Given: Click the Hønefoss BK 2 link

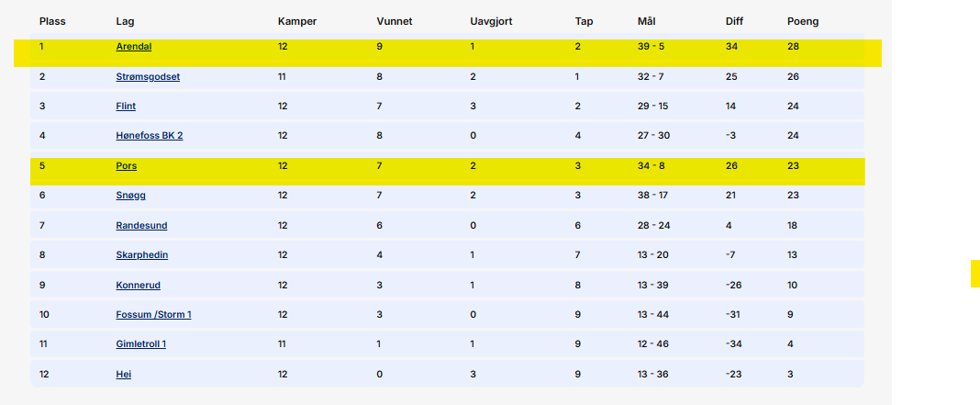Looking at the screenshot, I should pyautogui.click(x=150, y=135).
